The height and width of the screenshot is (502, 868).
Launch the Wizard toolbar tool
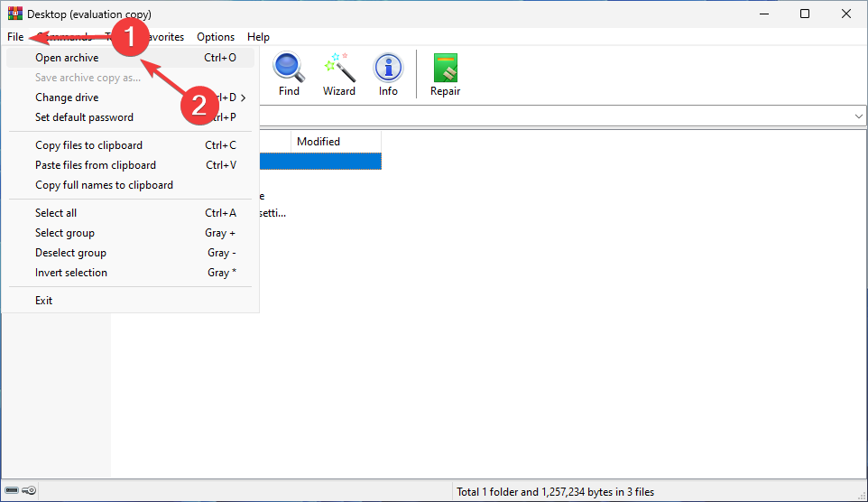[338, 74]
